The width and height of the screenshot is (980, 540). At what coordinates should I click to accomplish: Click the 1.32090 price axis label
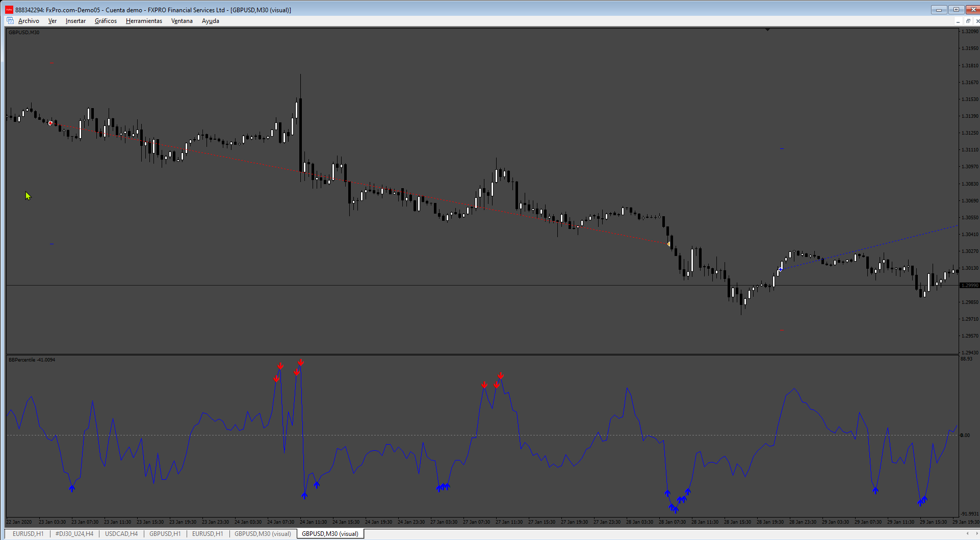[x=970, y=32]
